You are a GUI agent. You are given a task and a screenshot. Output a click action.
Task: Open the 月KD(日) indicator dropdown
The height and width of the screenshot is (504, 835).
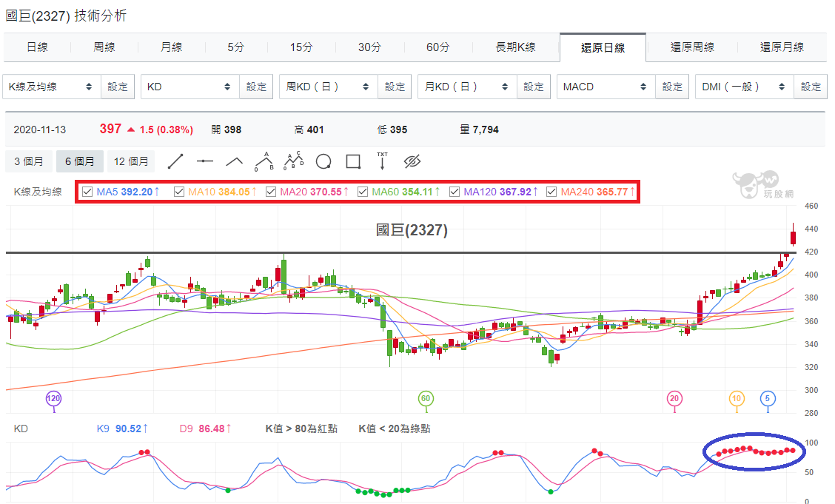(468, 87)
